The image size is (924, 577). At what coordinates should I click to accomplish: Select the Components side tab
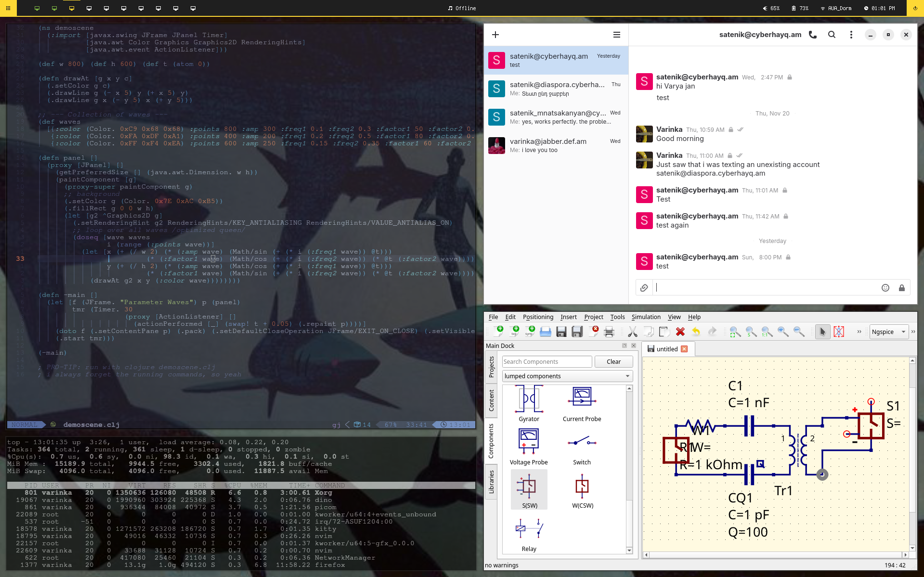[491, 441]
